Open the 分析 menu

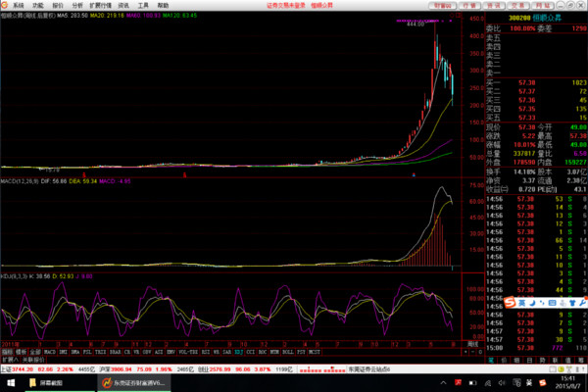tap(77, 5)
